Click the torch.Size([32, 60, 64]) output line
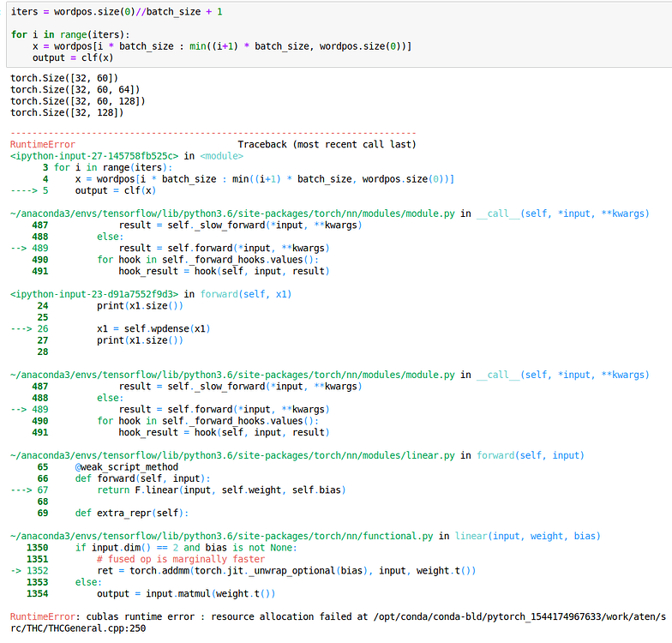 [75, 89]
